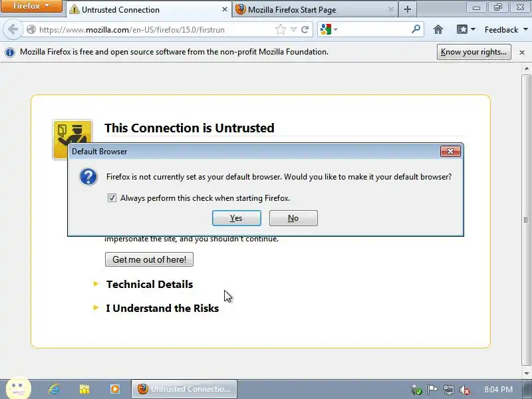Open the URL history dropdown arrow
532x399 pixels.
pyautogui.click(x=293, y=30)
